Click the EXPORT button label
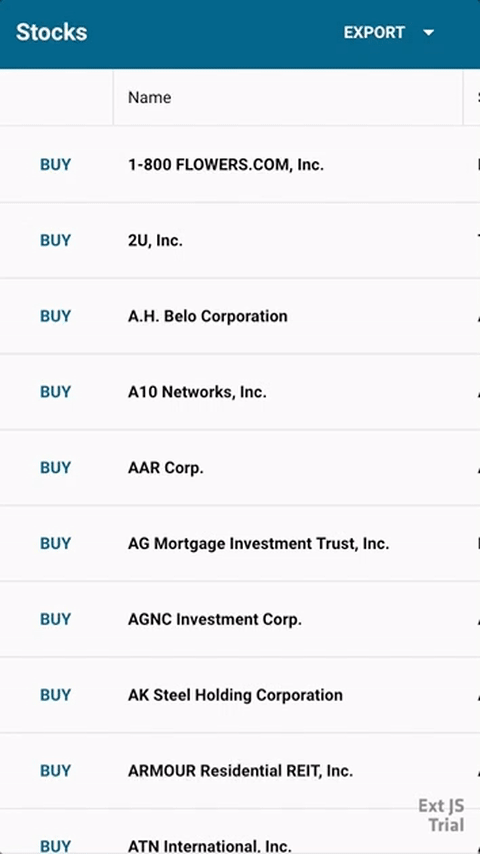 [374, 33]
